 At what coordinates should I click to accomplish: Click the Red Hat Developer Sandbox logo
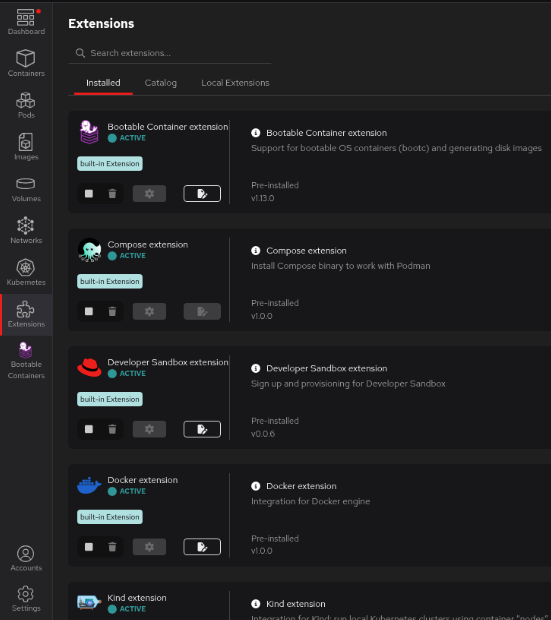pyautogui.click(x=89, y=367)
